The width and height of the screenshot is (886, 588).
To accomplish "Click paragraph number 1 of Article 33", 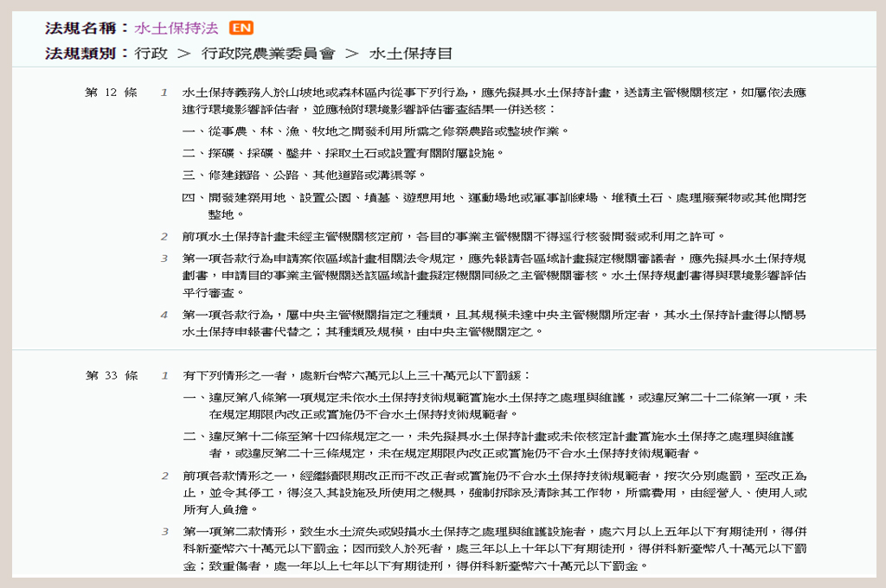I will [x=164, y=375].
